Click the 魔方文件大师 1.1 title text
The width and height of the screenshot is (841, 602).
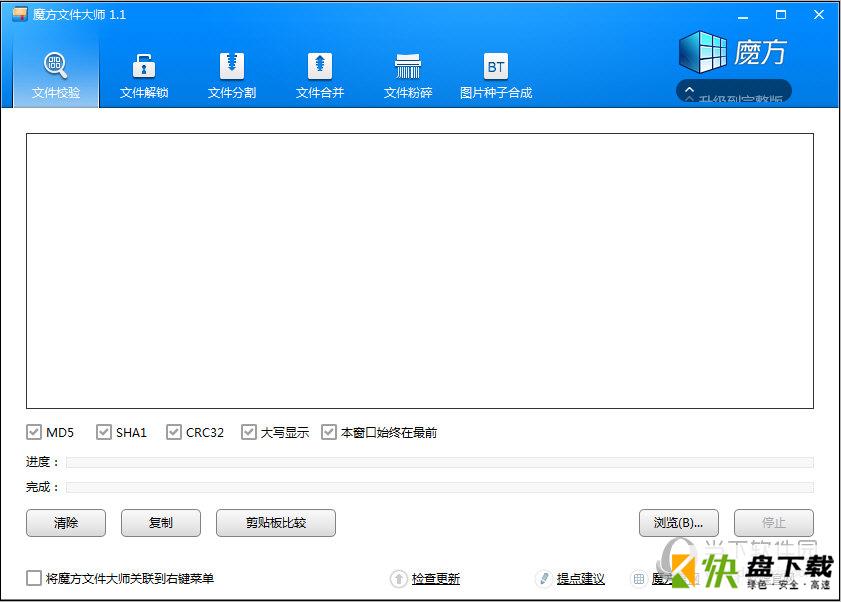pos(79,14)
